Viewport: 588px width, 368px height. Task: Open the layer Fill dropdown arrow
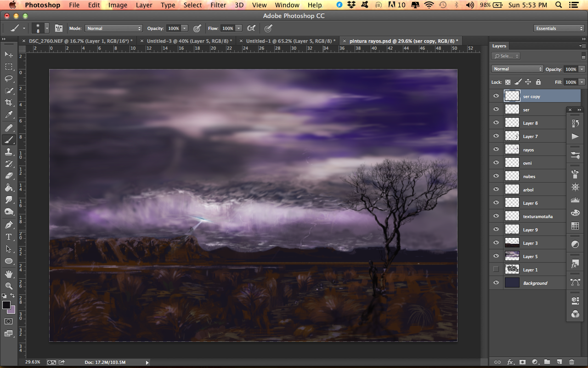click(582, 82)
